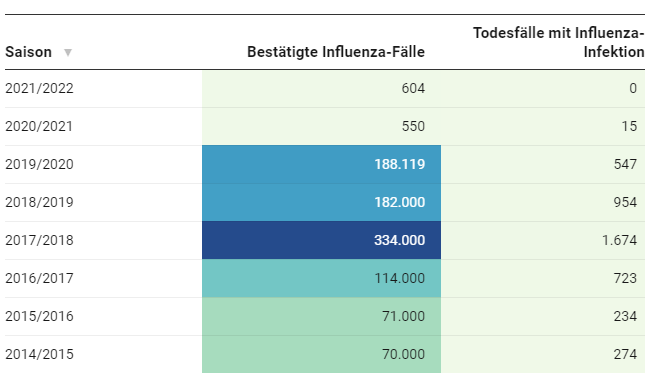Click the 604 confirmed cases cell
This screenshot has height=382, width=661.
click(321, 89)
